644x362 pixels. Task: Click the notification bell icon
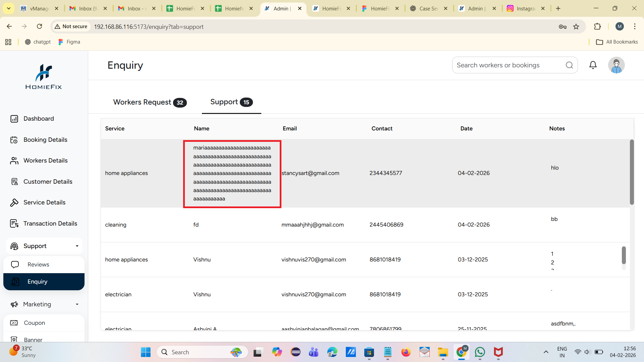tap(593, 65)
